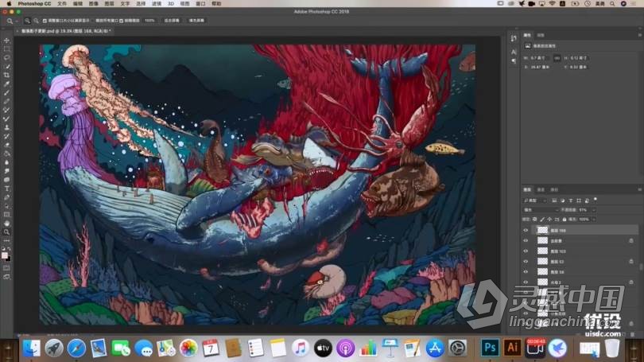Image resolution: width=644 pixels, height=362 pixels.
Task: Click the foreground color swatch
Action: [x=6, y=255]
